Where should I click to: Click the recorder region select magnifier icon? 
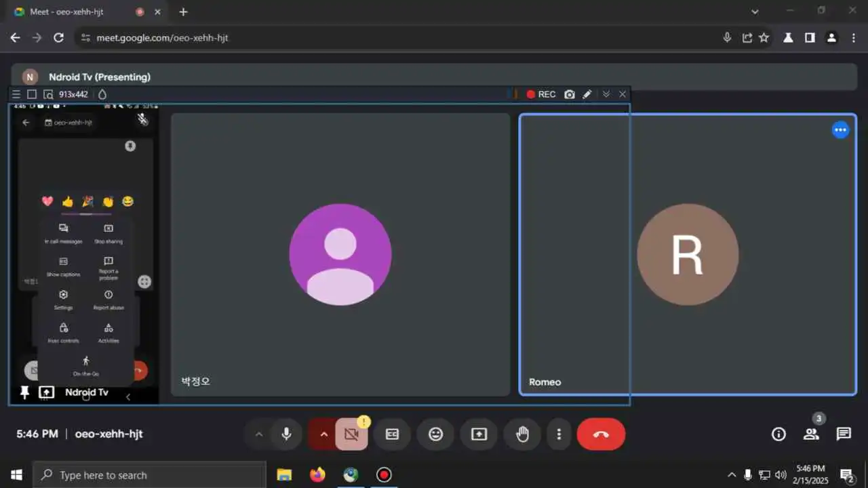click(x=48, y=94)
